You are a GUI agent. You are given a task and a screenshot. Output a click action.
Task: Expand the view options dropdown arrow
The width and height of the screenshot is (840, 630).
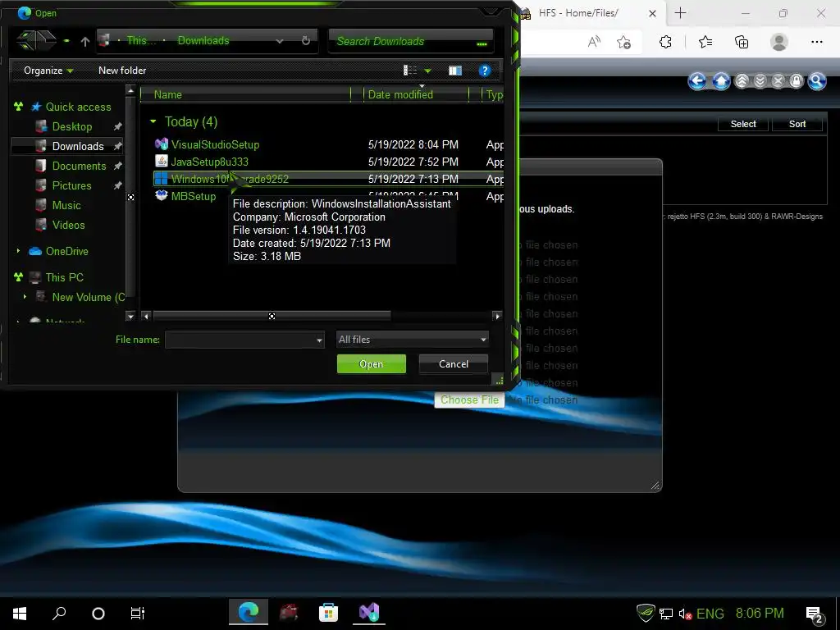click(x=427, y=71)
